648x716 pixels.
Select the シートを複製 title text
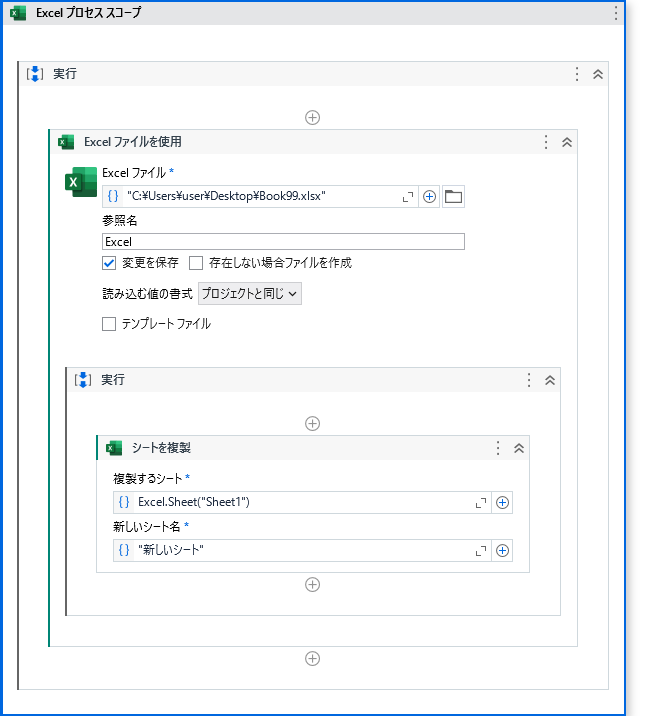(161, 448)
